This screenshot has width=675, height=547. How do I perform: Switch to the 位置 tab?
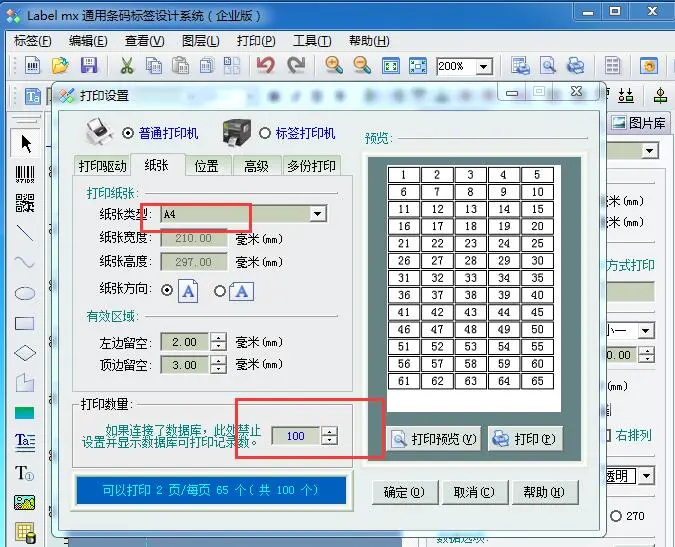(x=207, y=166)
